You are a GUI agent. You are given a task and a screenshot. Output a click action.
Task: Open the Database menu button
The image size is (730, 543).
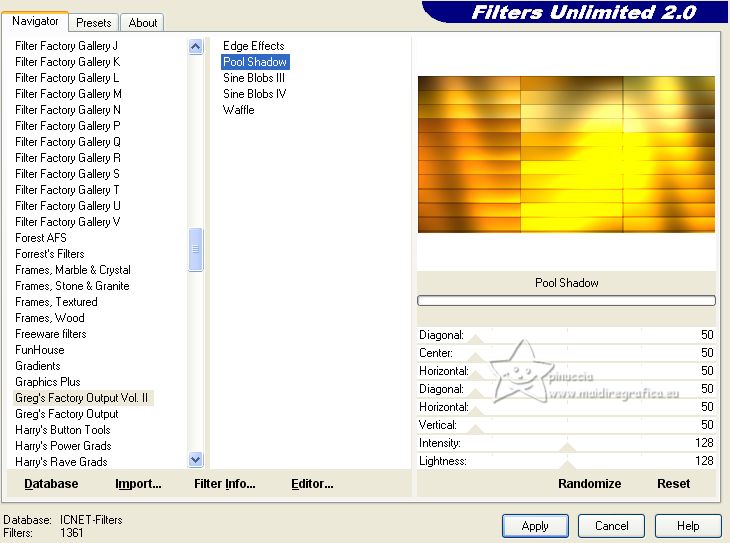click(51, 484)
